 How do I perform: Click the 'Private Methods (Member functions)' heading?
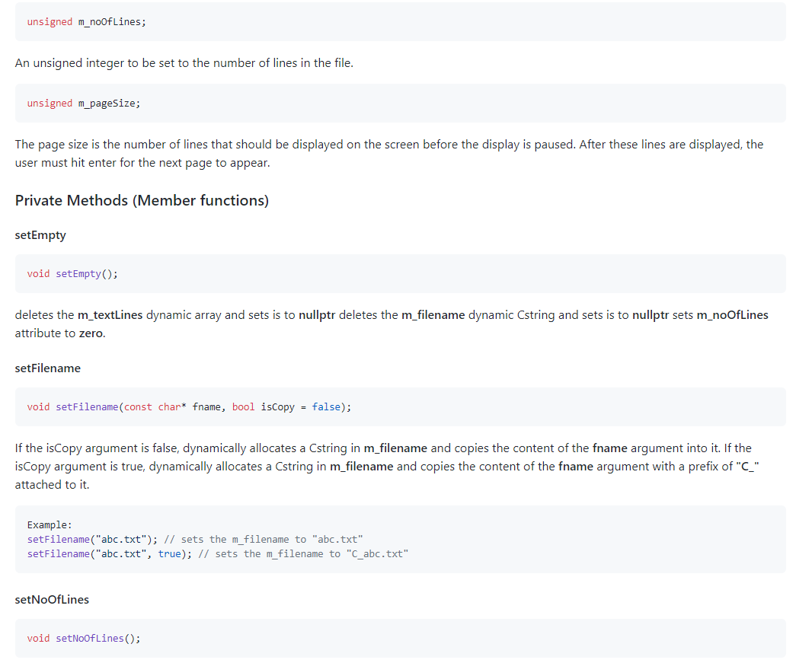click(x=142, y=200)
